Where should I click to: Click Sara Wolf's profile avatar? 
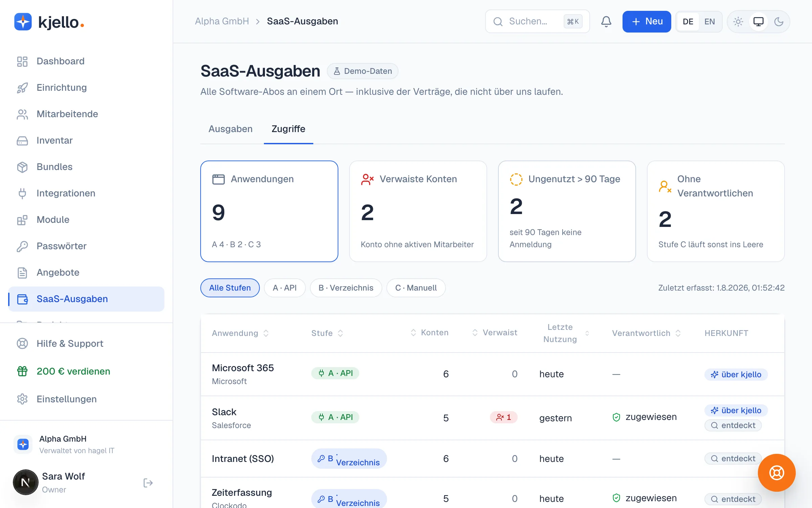tap(25, 482)
